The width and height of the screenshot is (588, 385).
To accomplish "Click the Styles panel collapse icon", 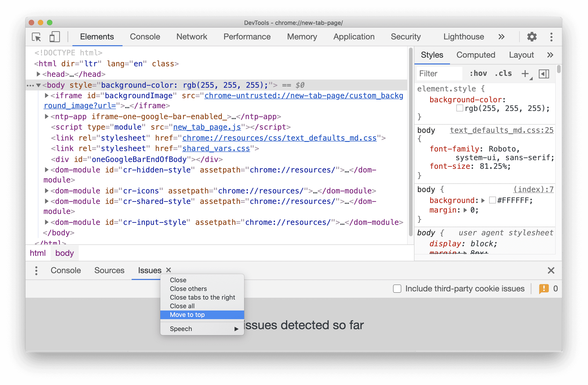I will [544, 74].
